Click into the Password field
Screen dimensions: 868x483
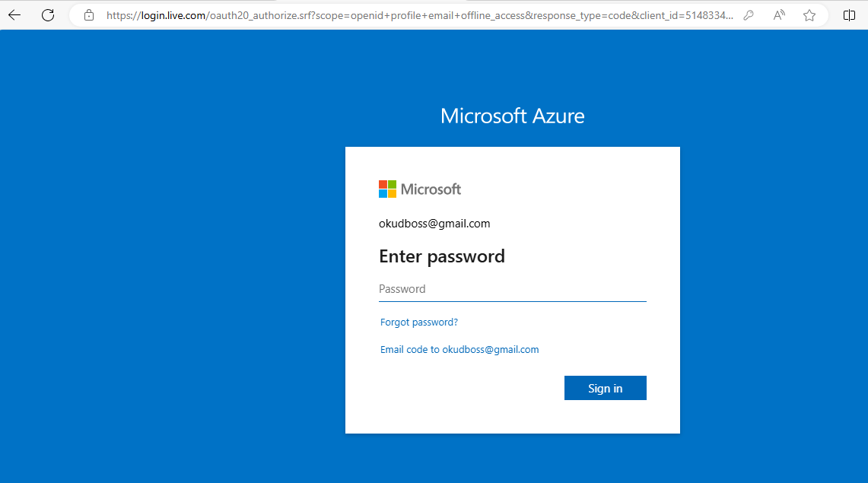pyautogui.click(x=512, y=289)
